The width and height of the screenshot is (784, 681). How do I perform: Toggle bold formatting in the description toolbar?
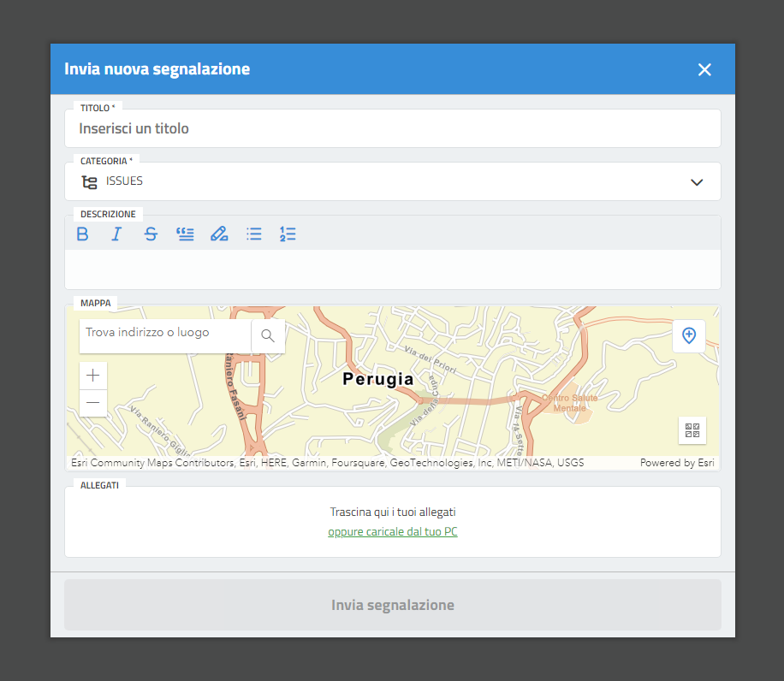coord(83,234)
